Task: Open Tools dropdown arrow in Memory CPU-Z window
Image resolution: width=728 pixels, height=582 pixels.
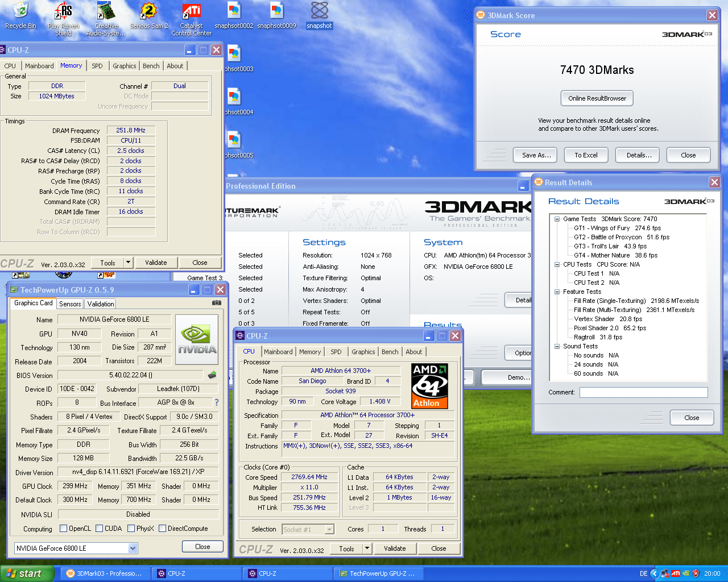Action: coord(128,263)
